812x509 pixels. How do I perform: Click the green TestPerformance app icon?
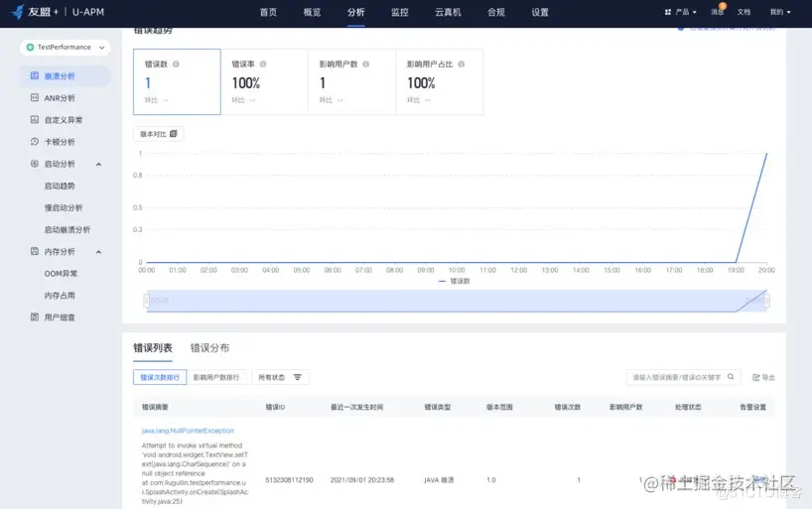(30, 47)
